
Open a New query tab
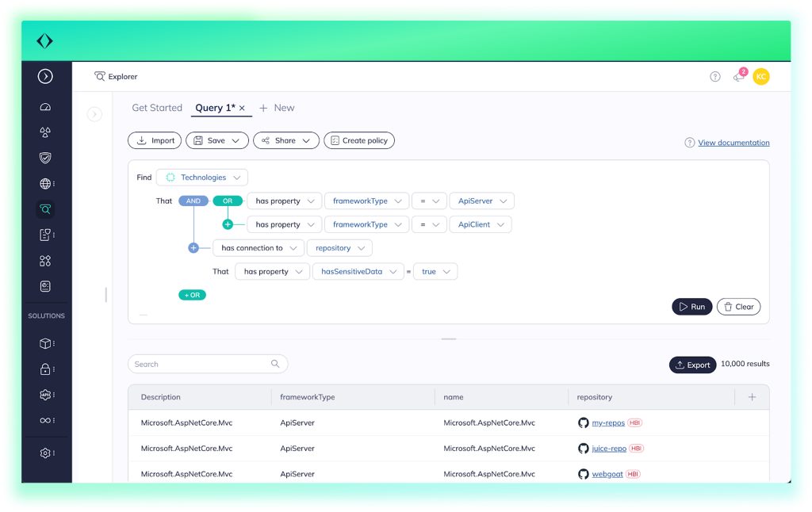click(277, 108)
